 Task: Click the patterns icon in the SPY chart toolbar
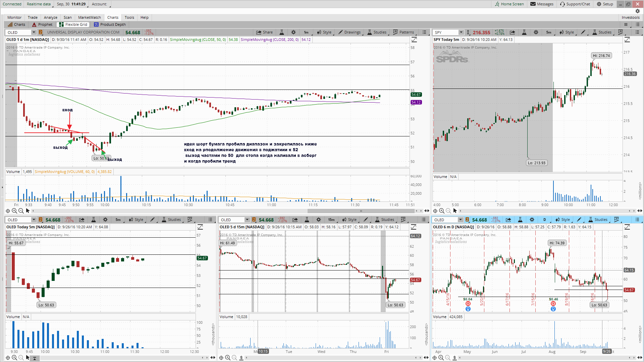(621, 32)
